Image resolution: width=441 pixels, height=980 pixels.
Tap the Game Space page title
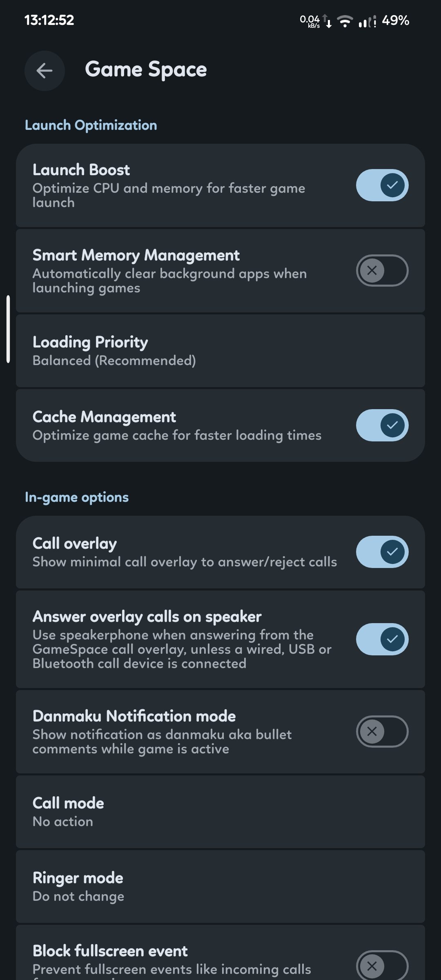pyautogui.click(x=146, y=70)
